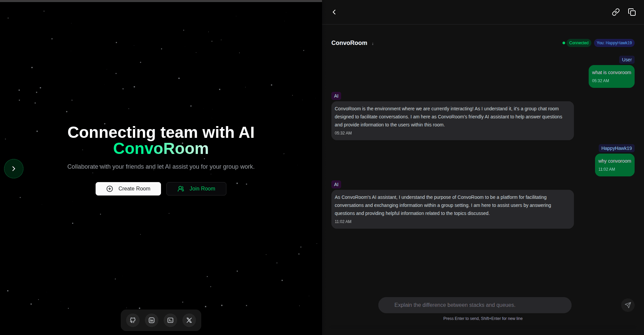The height and width of the screenshot is (335, 644).
Task: Click the HappyHawk19 name tag
Action: pos(616,148)
